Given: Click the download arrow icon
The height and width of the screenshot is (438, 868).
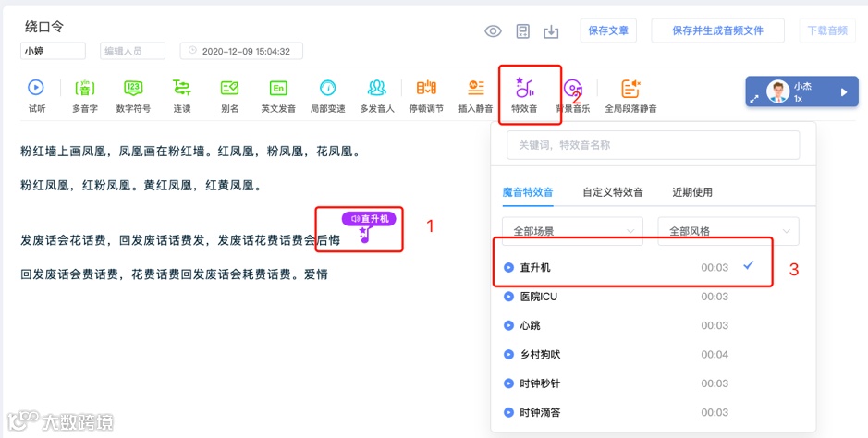Looking at the screenshot, I should pyautogui.click(x=551, y=31).
